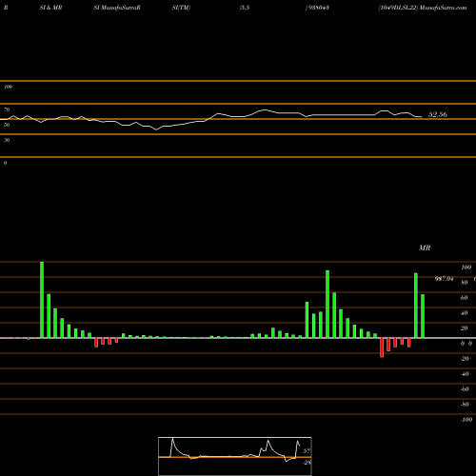Image resolution: width=476 pixels, height=476 pixels.
Task: Click the MR axis label 60
Action: click(x=465, y=298)
